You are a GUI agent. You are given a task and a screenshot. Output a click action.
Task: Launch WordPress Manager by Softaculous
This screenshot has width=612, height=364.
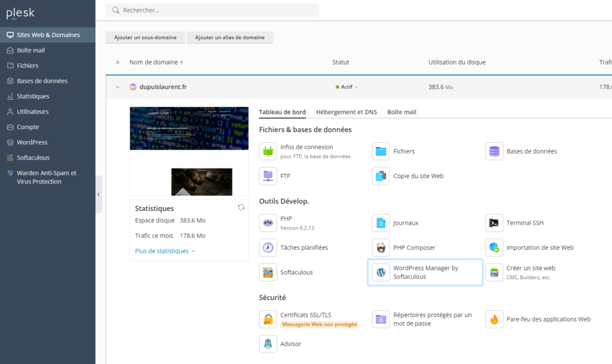(x=381, y=273)
